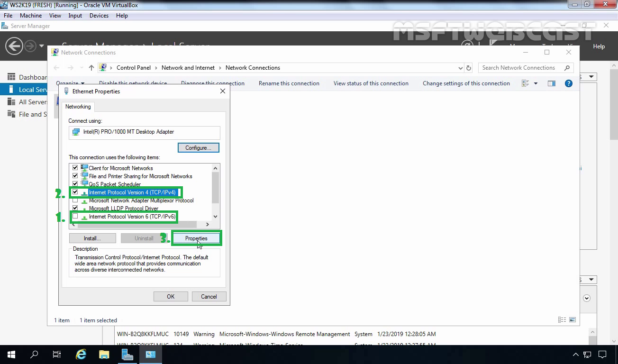Switch to Network Connections taskbar icon
This screenshot has height=364, width=618.
[150, 355]
